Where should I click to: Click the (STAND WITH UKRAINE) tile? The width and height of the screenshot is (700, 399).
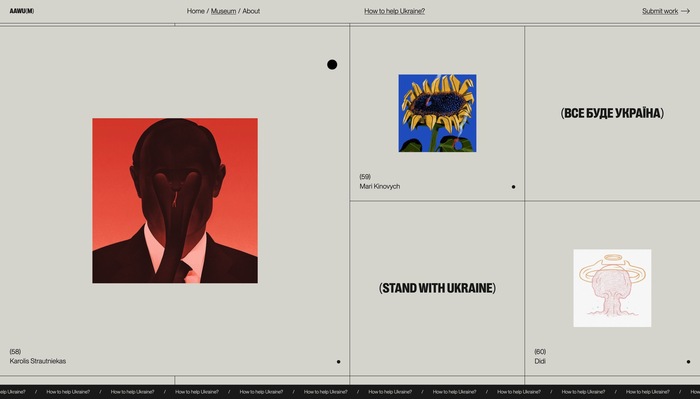[x=437, y=288]
